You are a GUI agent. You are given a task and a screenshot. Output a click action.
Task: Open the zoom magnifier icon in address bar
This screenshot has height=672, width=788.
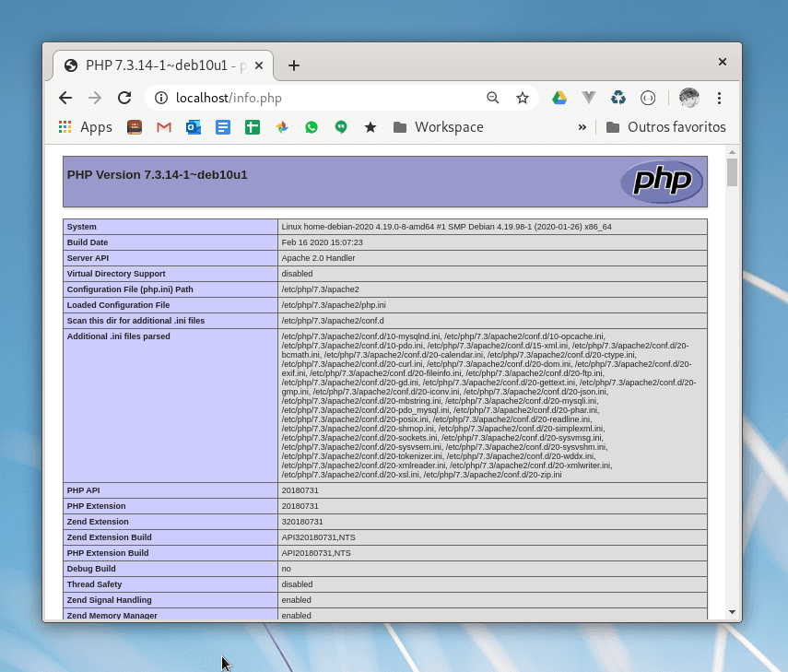click(493, 98)
